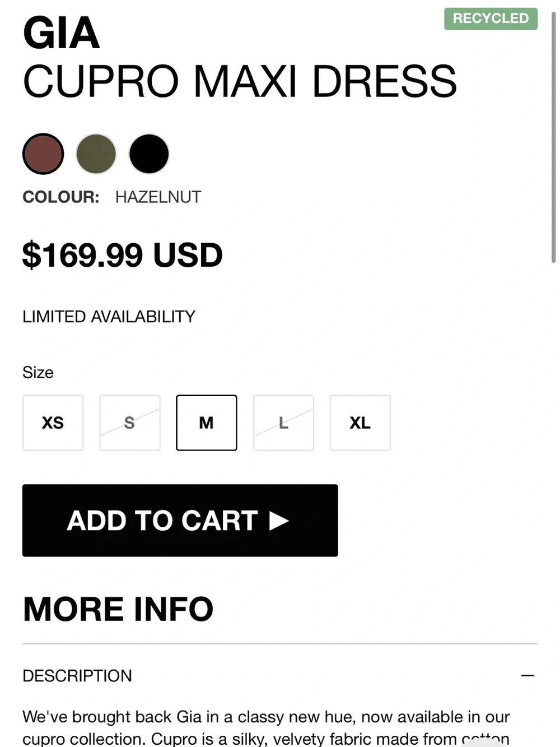
Task: Click the LIMITED AVAILABILITY text
Action: click(109, 317)
